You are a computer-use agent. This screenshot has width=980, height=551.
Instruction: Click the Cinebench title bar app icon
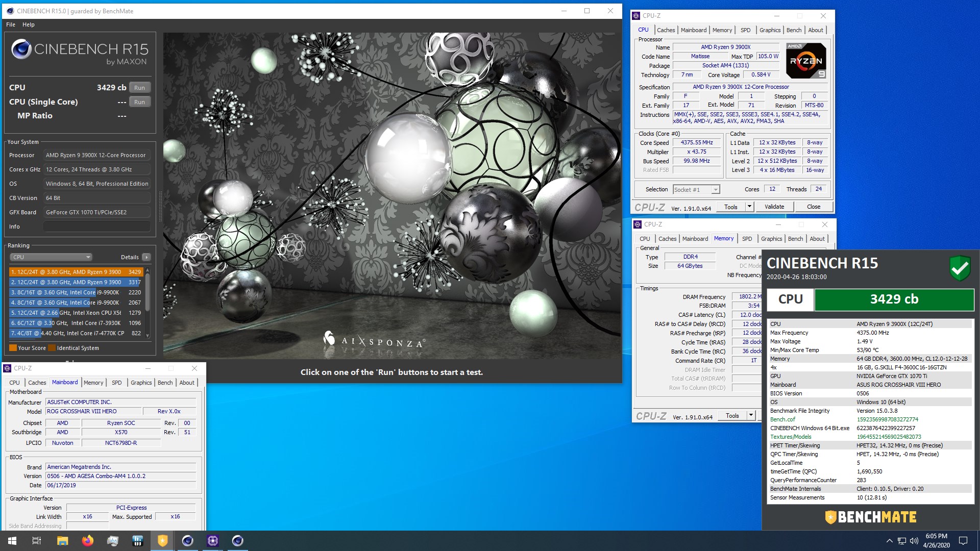point(10,11)
